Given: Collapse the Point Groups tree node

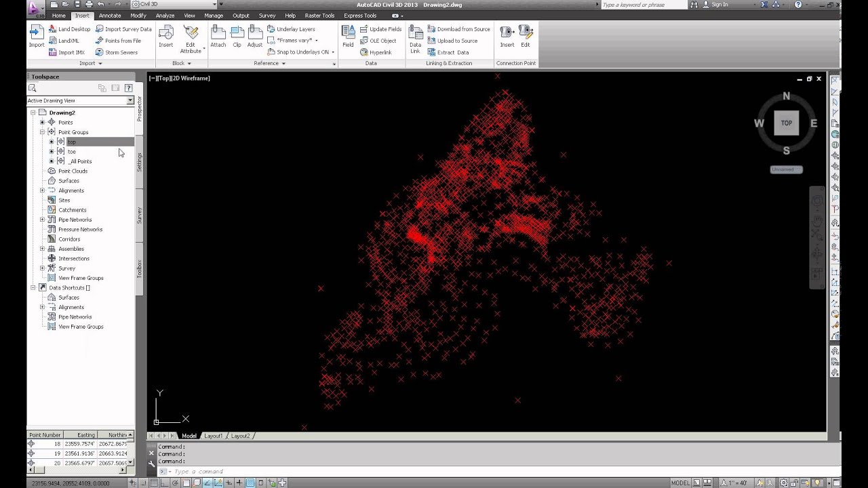Looking at the screenshot, I should point(42,132).
